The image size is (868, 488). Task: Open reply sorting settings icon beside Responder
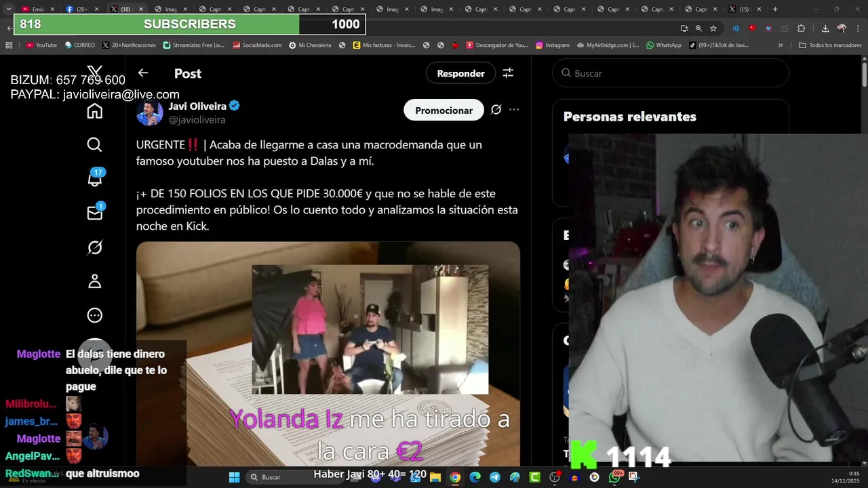tap(508, 73)
